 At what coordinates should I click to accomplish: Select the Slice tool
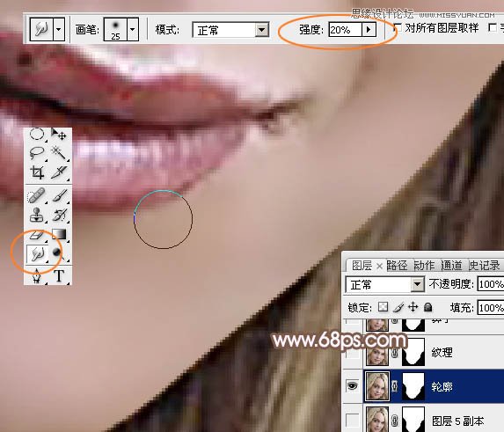coord(59,172)
